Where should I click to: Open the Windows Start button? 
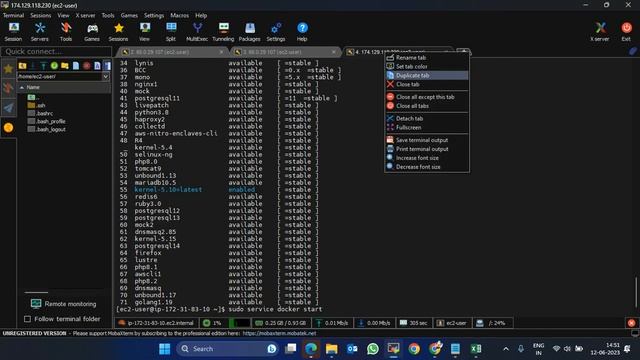[165, 349]
